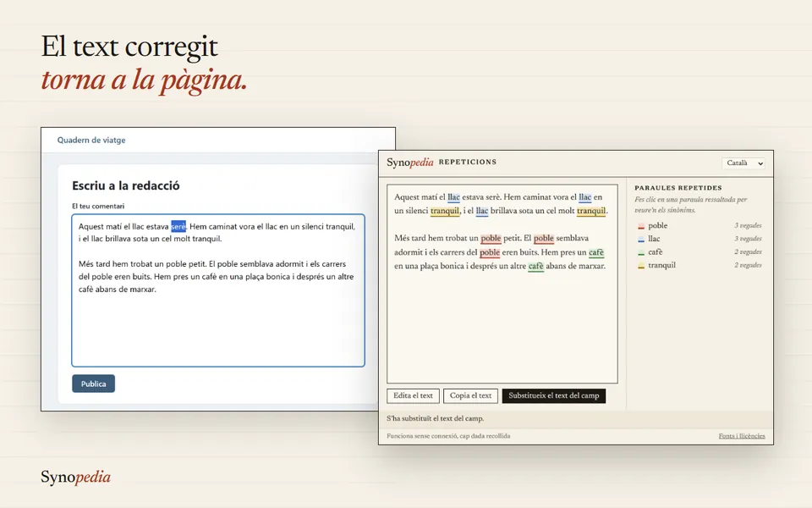This screenshot has width=812, height=508.
Task: Open Quadern de viatge header link
Action: (x=91, y=140)
